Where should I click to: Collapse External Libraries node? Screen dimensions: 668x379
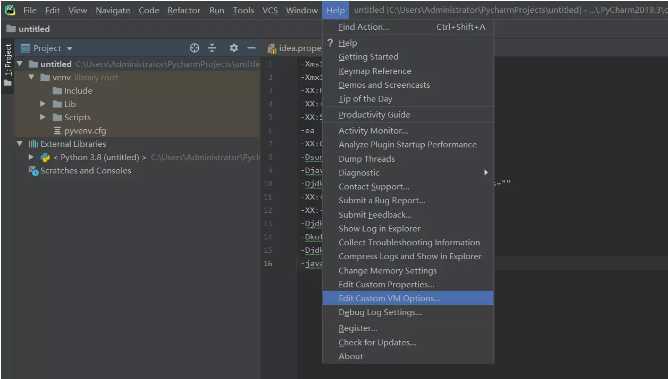click(x=20, y=144)
